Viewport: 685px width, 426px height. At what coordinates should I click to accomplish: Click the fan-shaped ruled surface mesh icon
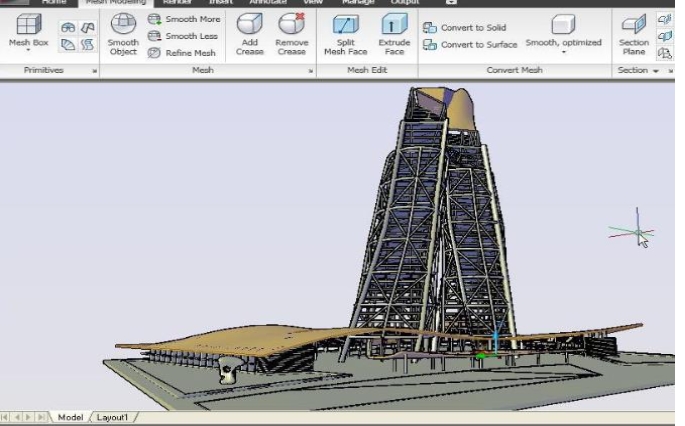[68, 45]
